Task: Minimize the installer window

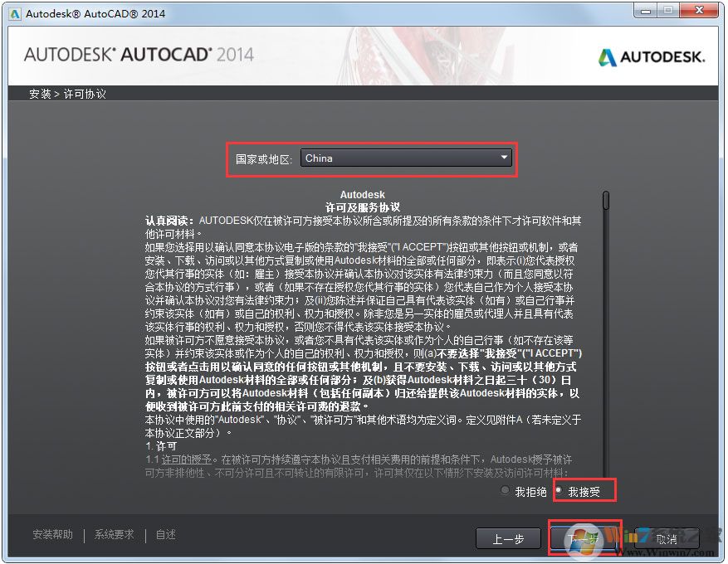Action: click(x=645, y=11)
